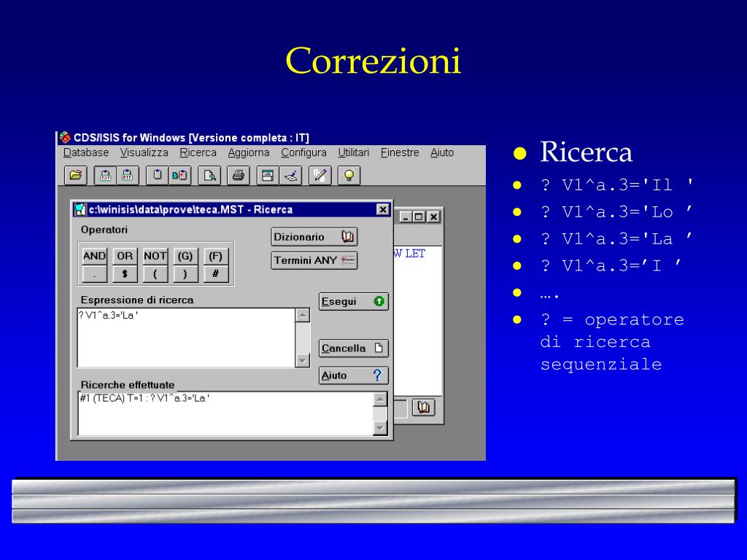Click the book icon in the background window
The height and width of the screenshot is (560, 747).
424,407
